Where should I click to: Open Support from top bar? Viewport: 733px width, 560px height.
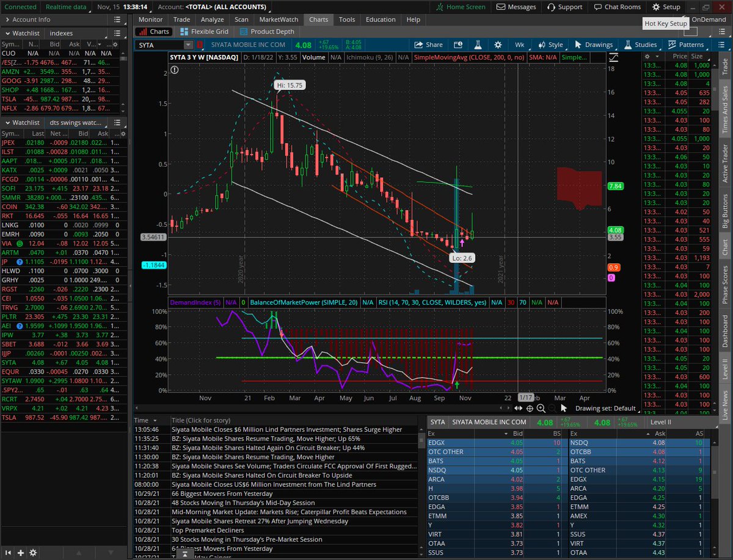tap(564, 7)
